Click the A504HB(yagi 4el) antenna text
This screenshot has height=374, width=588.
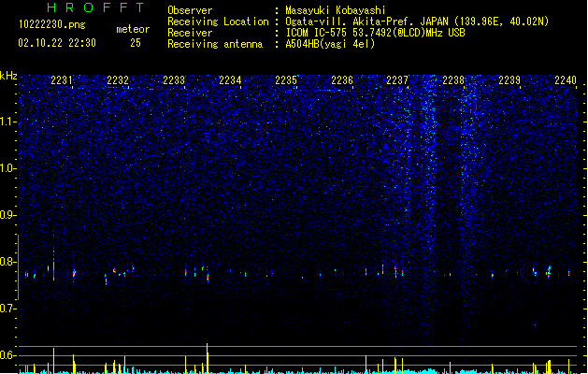330,44
